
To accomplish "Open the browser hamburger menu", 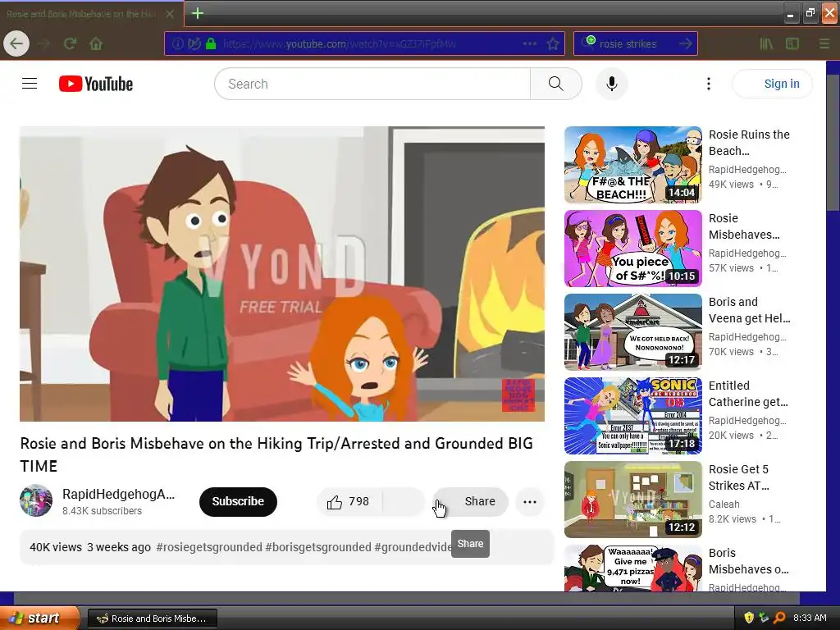I will pos(824,43).
